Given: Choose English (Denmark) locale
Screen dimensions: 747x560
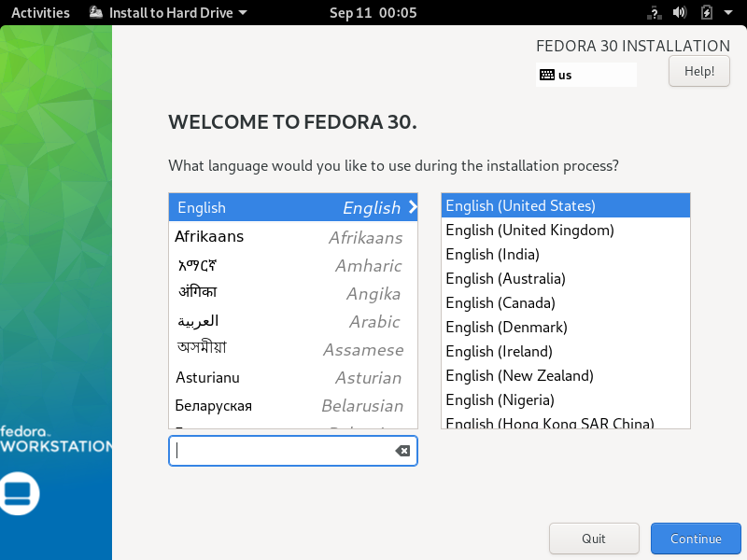Looking at the screenshot, I should tap(566, 328).
